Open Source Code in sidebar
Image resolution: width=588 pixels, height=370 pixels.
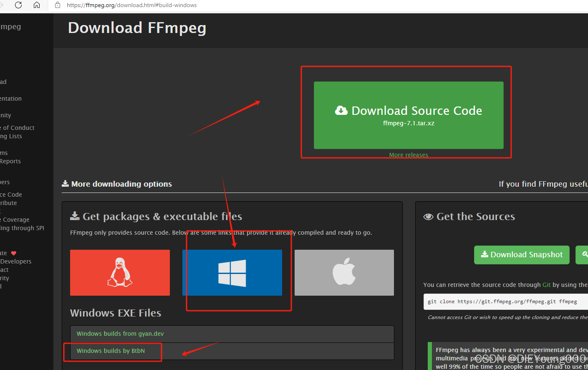11,195
